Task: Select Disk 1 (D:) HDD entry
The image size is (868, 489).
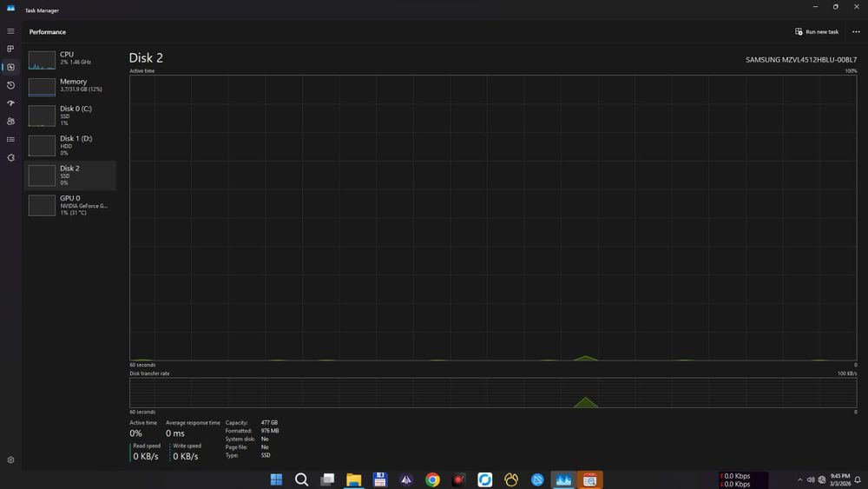Action: coord(70,145)
